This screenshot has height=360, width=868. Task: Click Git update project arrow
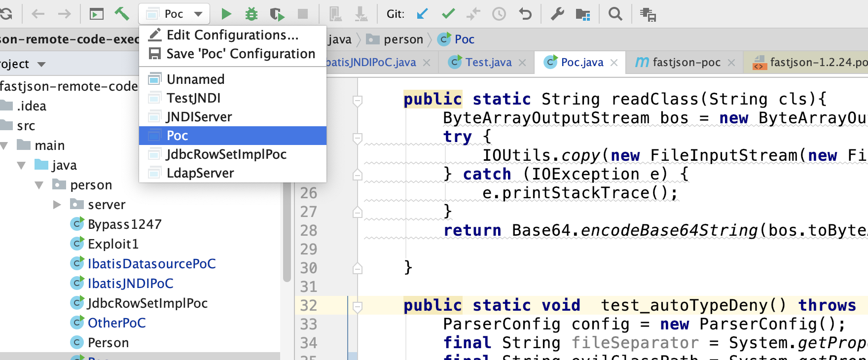[422, 14]
